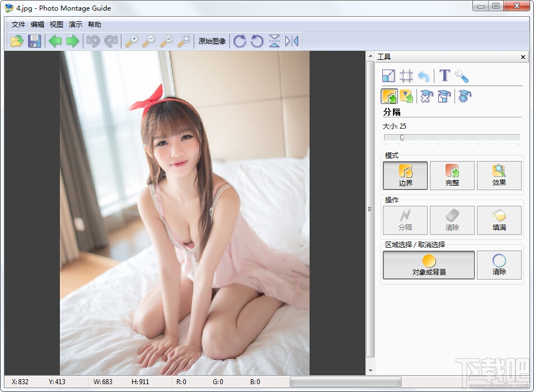Viewport: 534px width, 392px height.
Task: Click the graduate cap with cross icon
Action: click(x=427, y=96)
